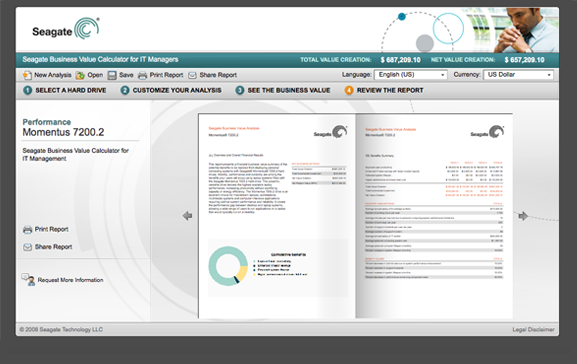Viewport: 577px width, 364px height.
Task: Click Share Report in the toolbar
Action: click(x=218, y=75)
